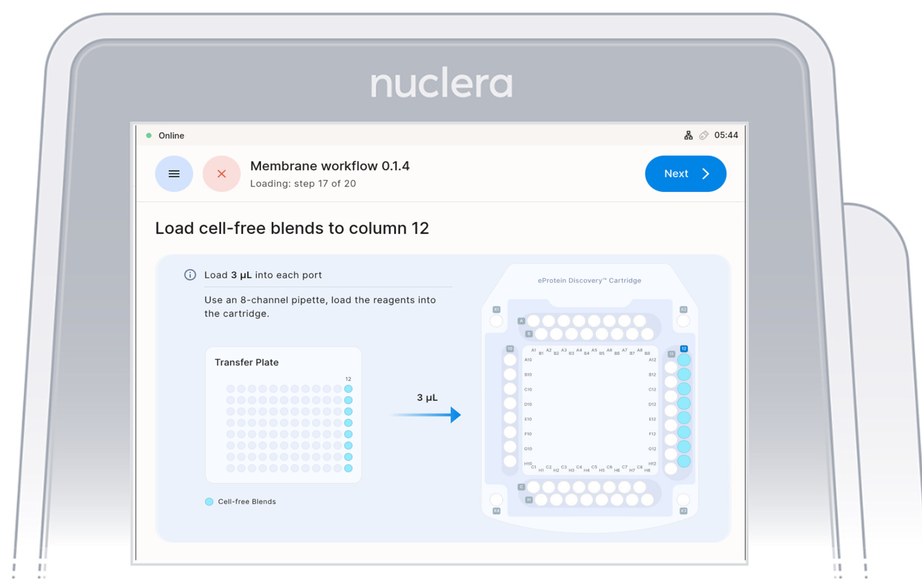Click the highlighted column 12 badge on cartridge
Viewport: 922px width, 588px height.
point(684,349)
